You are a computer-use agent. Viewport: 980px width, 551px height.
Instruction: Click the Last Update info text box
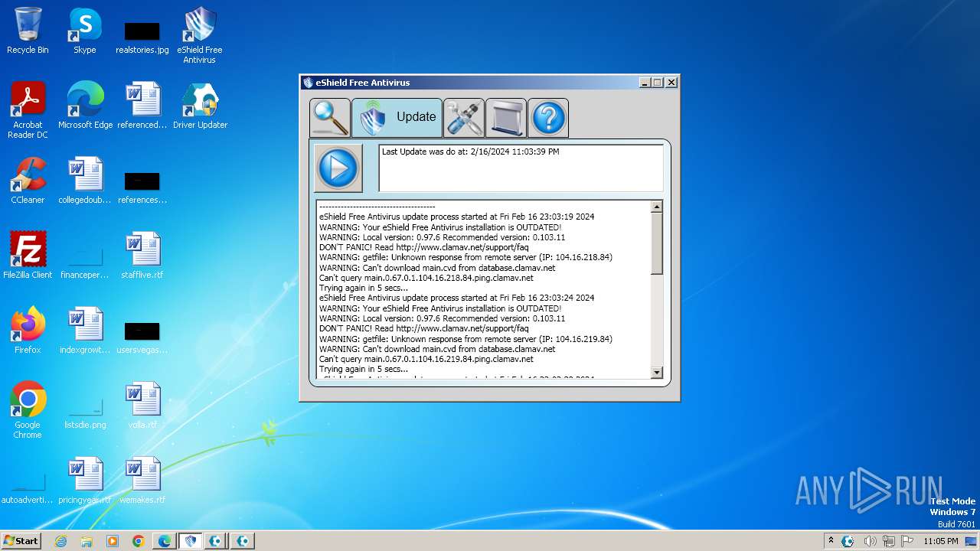pos(521,168)
